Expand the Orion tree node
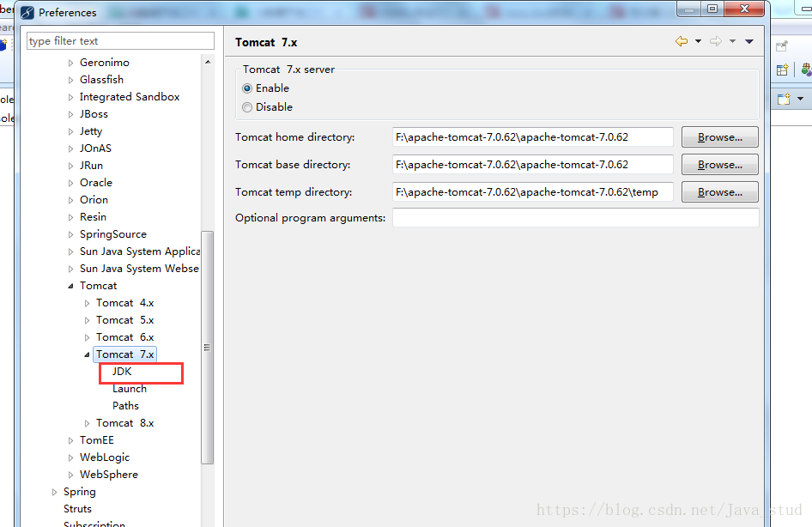812x527 pixels. tap(71, 200)
